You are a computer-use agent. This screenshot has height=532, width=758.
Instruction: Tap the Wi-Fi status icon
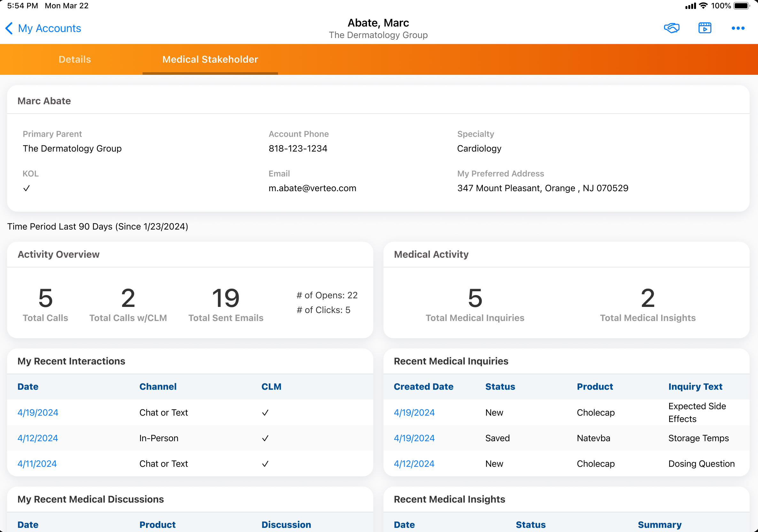pos(703,6)
